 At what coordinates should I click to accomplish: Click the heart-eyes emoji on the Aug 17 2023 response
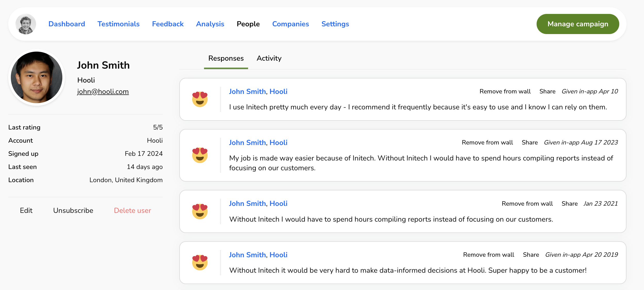coord(200,155)
